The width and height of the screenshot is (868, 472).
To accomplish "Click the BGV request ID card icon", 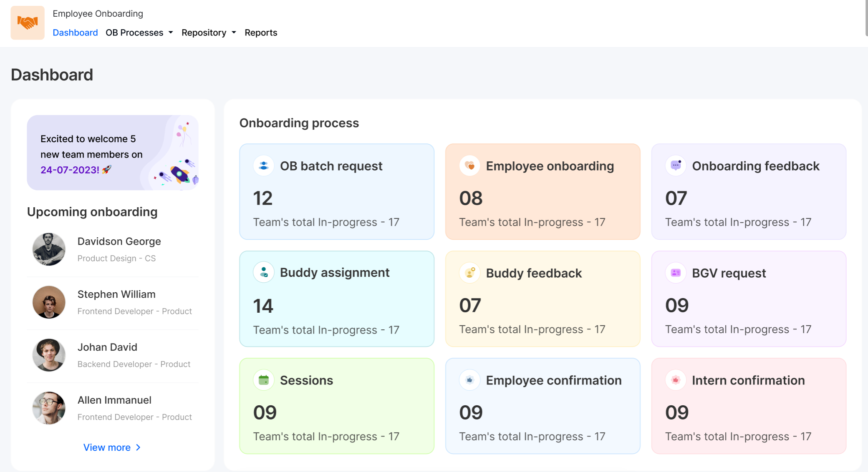I will (676, 273).
